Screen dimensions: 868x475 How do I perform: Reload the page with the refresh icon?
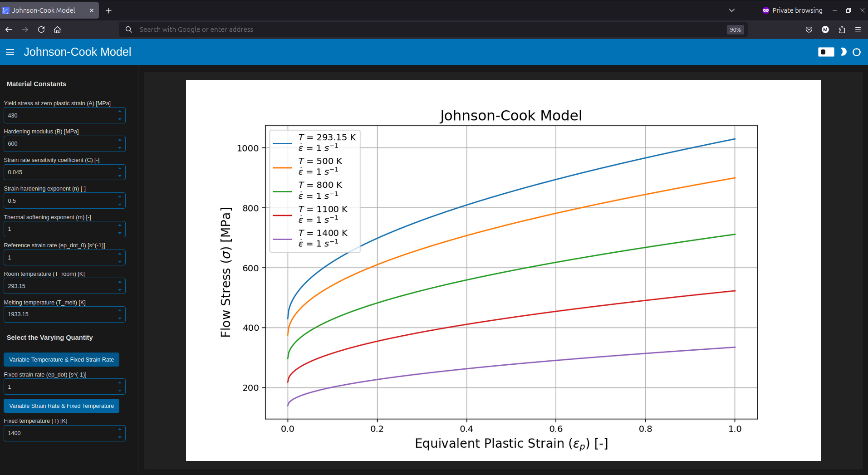(41, 29)
